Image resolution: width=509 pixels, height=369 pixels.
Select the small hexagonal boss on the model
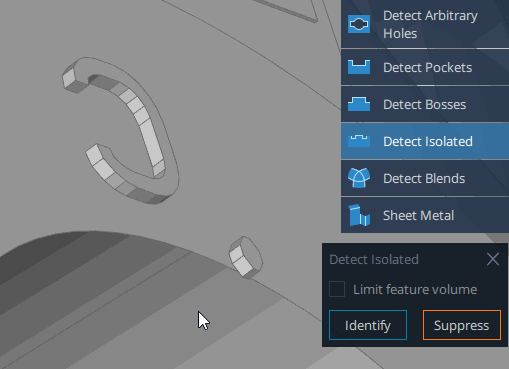(246, 257)
